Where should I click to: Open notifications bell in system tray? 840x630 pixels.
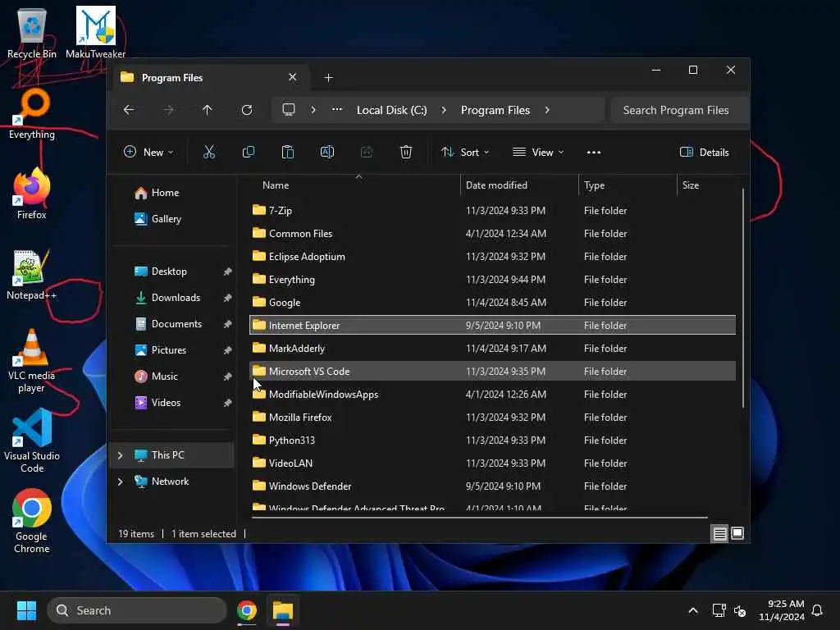coord(817,610)
